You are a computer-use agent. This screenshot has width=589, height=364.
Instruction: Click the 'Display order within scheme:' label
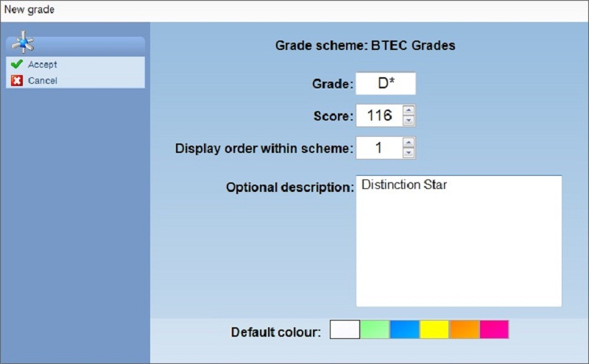pyautogui.click(x=264, y=149)
